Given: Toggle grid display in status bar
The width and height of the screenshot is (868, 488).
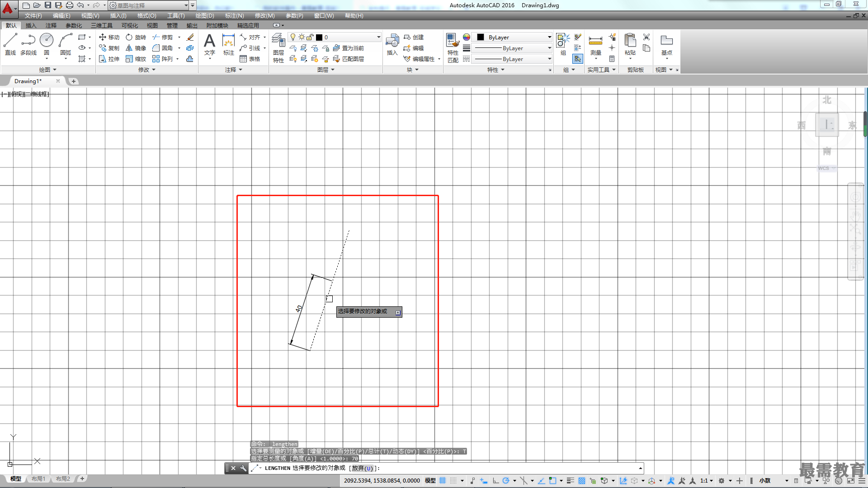Looking at the screenshot, I should (443, 480).
